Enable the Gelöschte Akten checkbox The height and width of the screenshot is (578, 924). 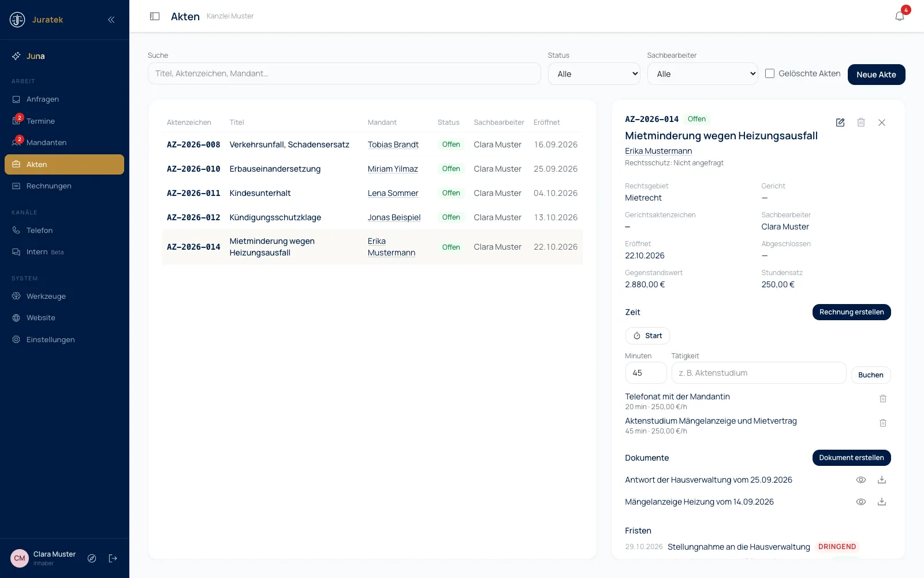(x=770, y=73)
